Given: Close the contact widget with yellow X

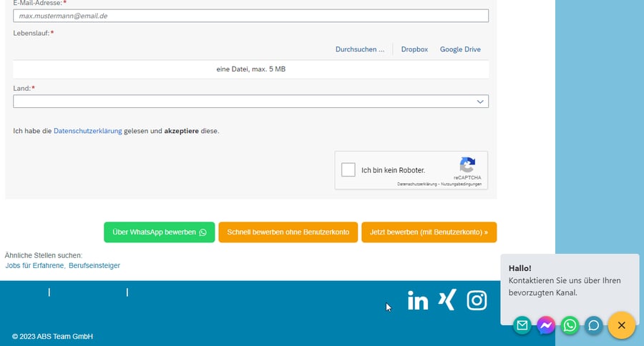Looking at the screenshot, I should coord(621,326).
